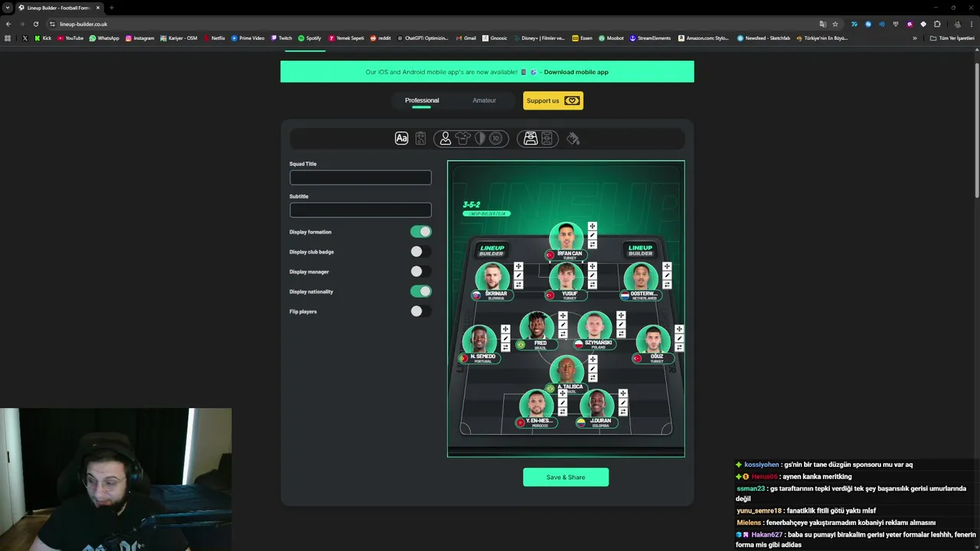Turn off Display nationality switch
The width and height of the screenshot is (980, 551).
click(x=421, y=292)
